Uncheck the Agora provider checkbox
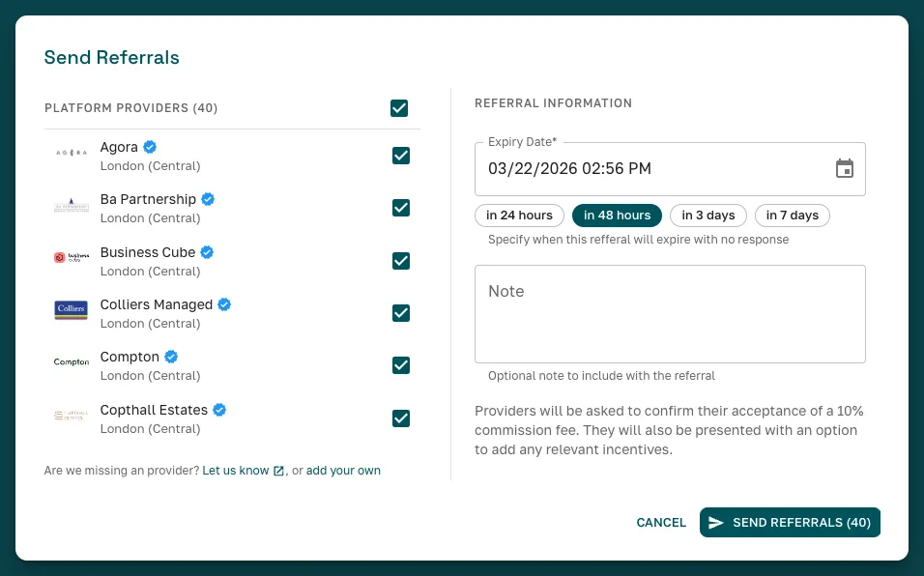 pos(400,156)
